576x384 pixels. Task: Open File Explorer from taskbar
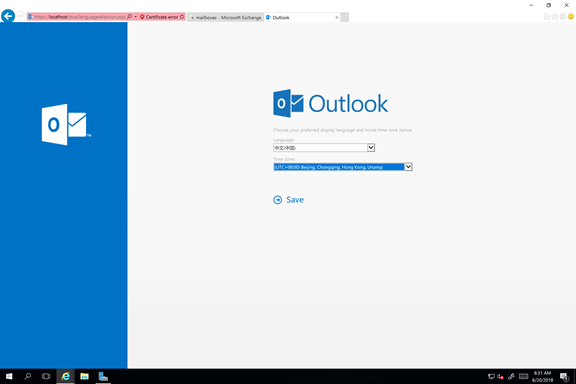(x=84, y=376)
